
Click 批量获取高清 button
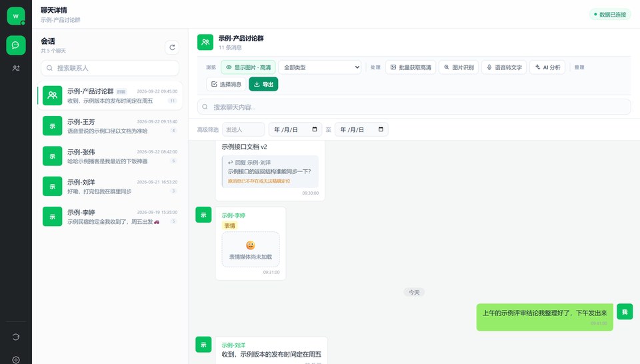(411, 67)
